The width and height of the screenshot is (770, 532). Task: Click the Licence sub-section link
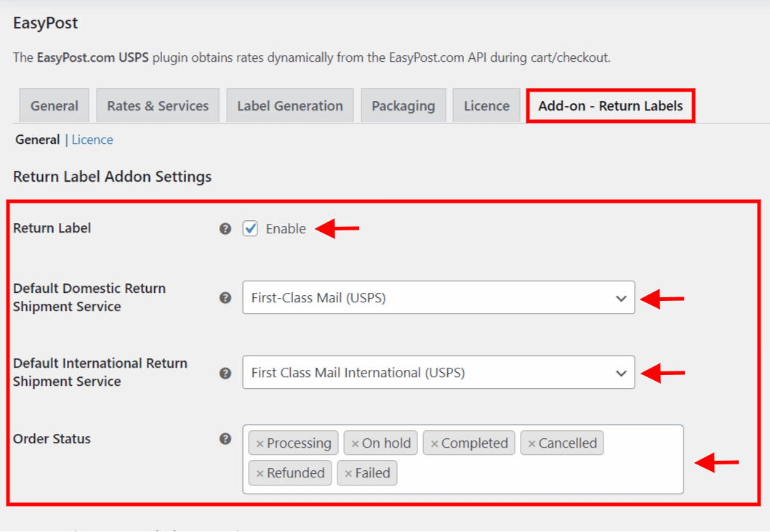pyautogui.click(x=92, y=140)
